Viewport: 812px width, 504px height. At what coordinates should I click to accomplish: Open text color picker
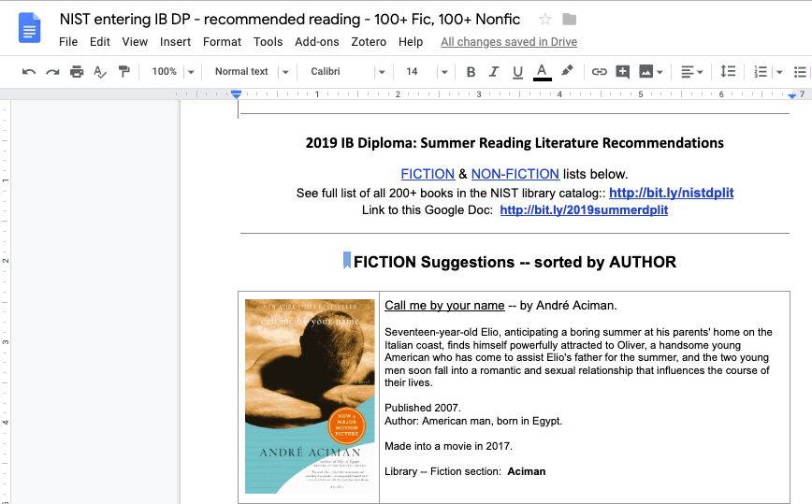pyautogui.click(x=543, y=72)
